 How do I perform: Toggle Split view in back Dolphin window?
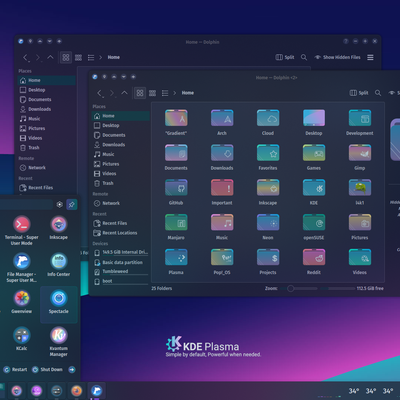(285, 57)
